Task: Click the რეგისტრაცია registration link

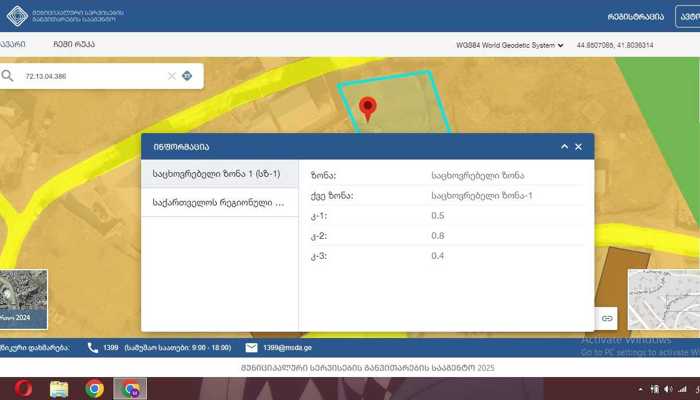Action: 635,16
